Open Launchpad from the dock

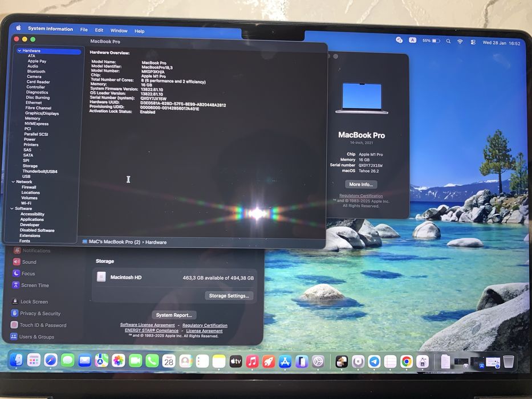[34, 360]
